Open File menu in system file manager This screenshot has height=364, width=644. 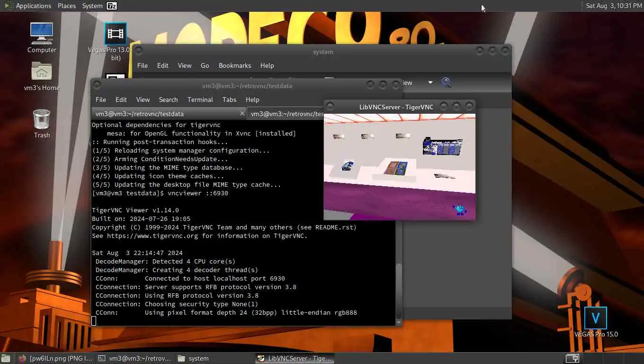[x=143, y=65]
